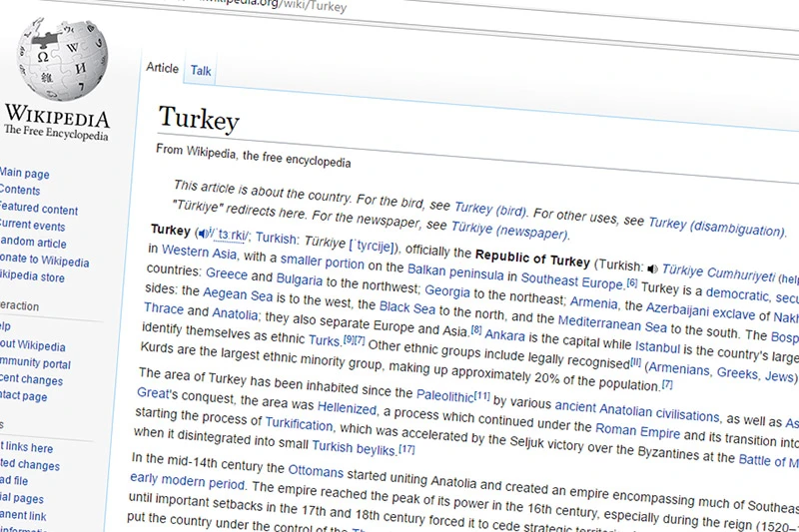Open the Armenia link
The image size is (799, 532).
click(593, 302)
